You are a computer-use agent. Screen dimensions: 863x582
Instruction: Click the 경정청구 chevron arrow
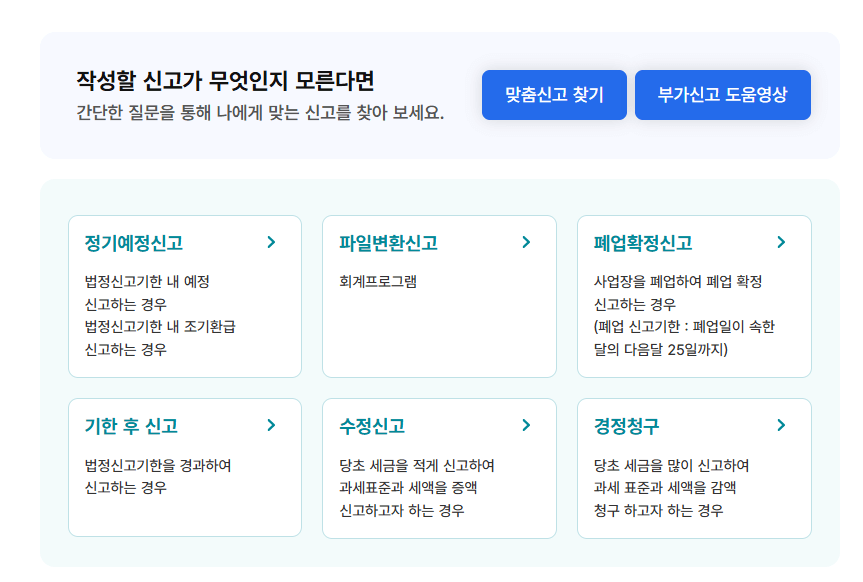click(780, 425)
